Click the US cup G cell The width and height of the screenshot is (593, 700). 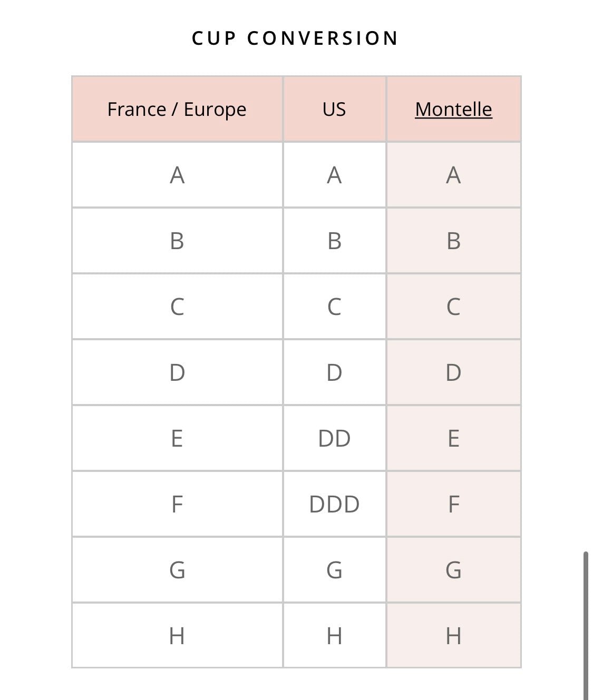pos(334,570)
